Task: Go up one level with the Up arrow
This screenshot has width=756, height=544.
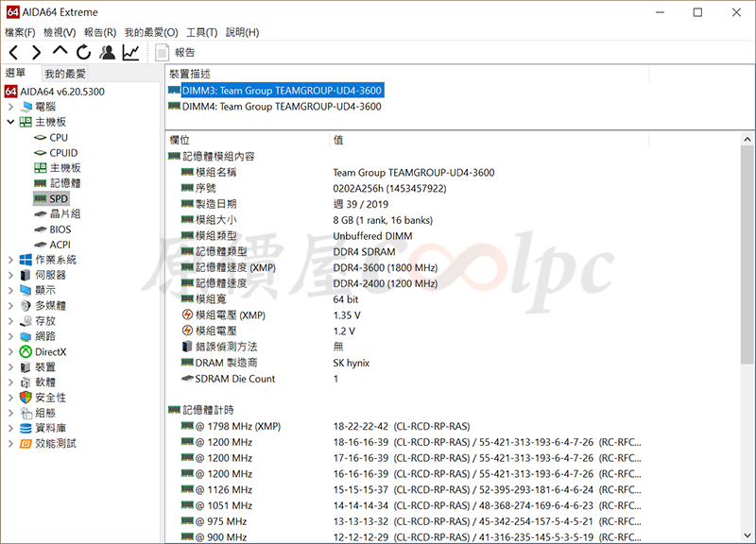Action: [60, 51]
